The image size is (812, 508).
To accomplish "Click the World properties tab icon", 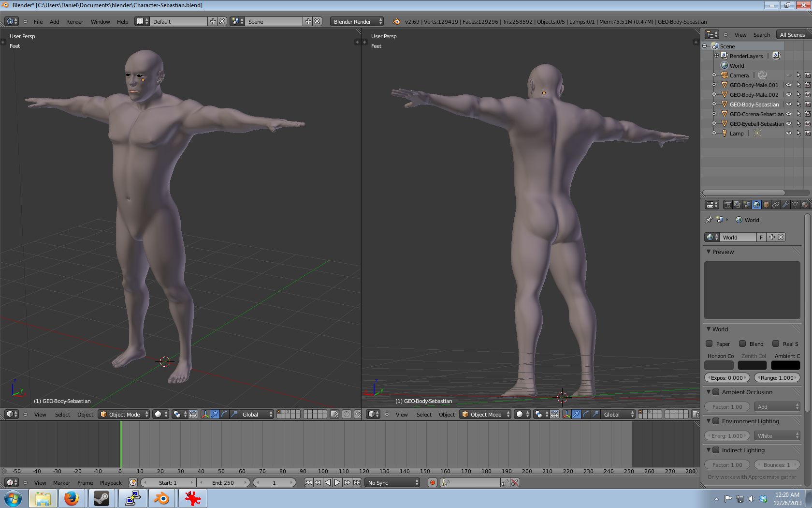I will coord(756,205).
